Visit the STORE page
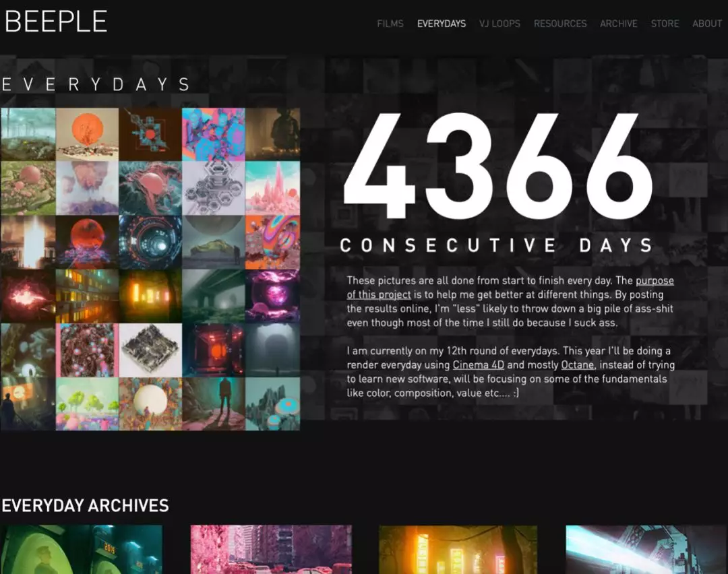Screen dimensions: 728x574 (665, 24)
